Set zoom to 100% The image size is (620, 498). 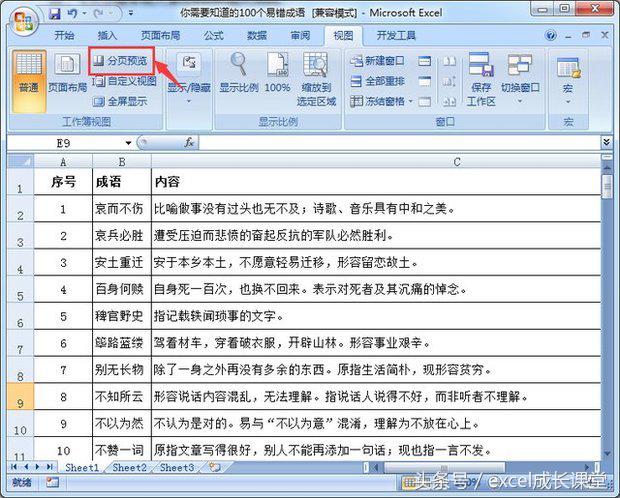(277, 73)
